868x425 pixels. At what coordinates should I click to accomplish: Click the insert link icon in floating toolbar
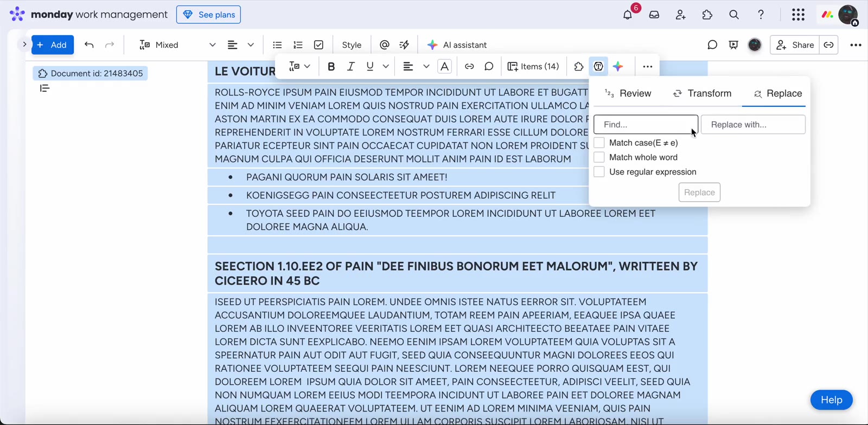(x=469, y=67)
